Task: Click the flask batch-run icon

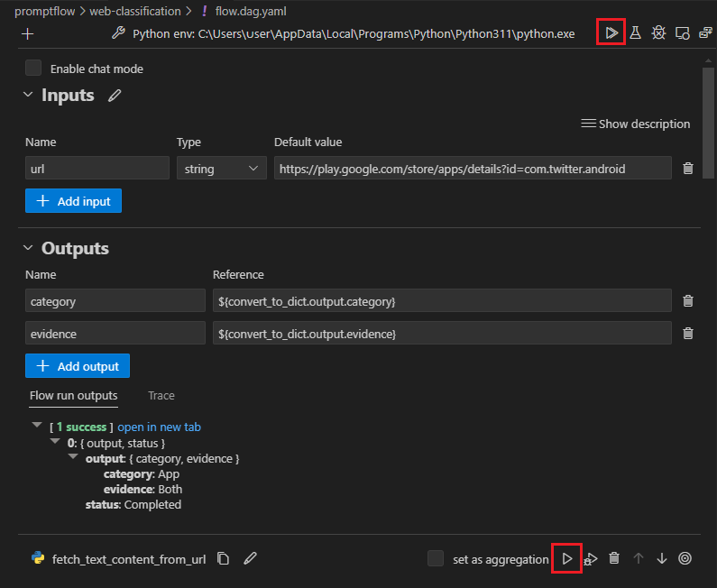Action: [x=635, y=33]
